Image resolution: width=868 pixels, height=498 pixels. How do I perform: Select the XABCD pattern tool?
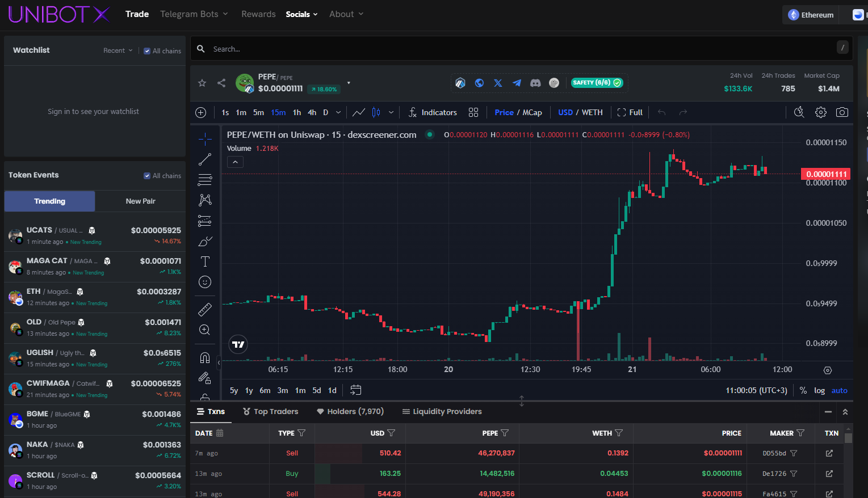point(205,200)
